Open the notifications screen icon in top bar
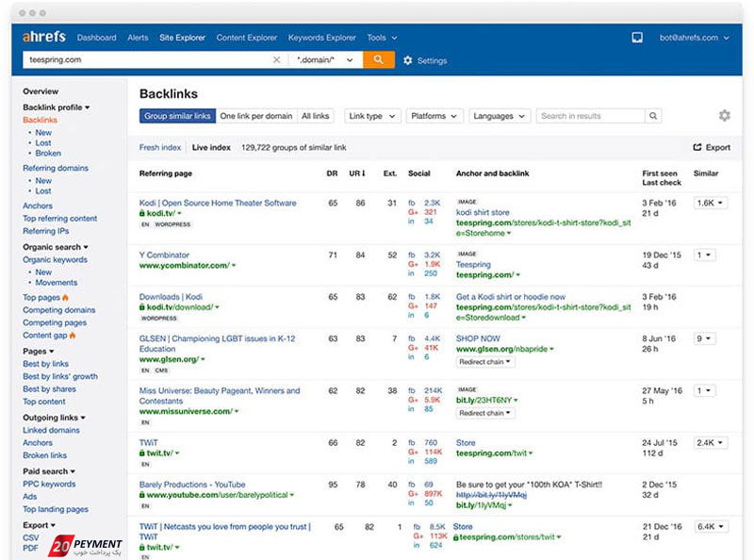Image resolution: width=754 pixels, height=560 pixels. (637, 38)
